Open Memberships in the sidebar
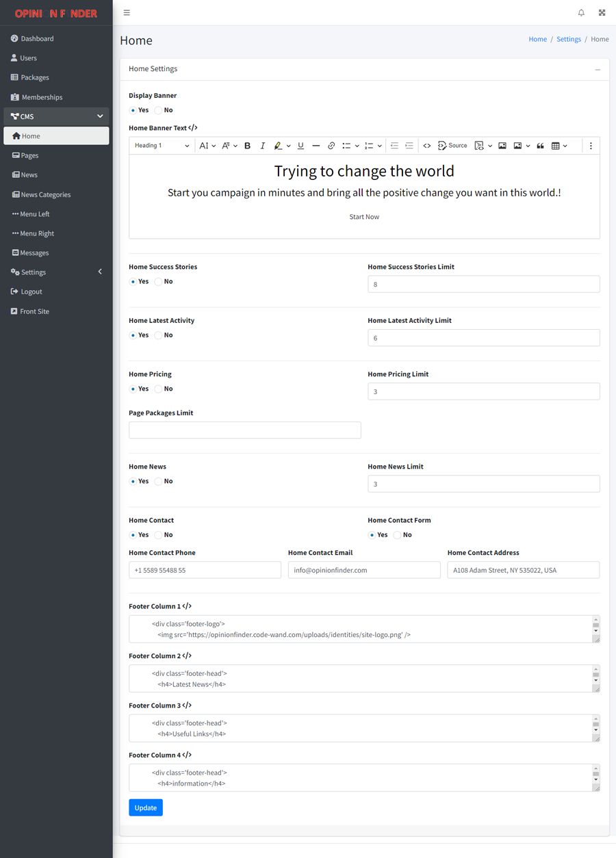Viewport: 616px width, 858px height. click(x=56, y=97)
